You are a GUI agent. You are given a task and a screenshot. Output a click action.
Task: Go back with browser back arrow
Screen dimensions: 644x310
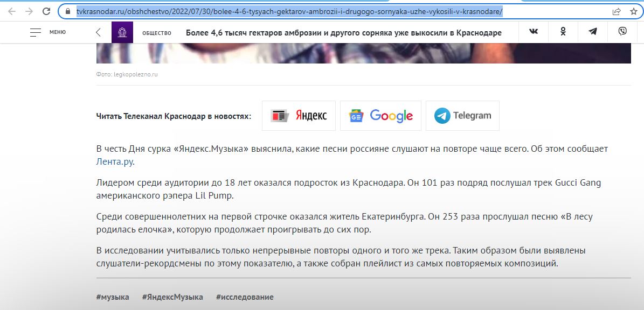(x=11, y=11)
